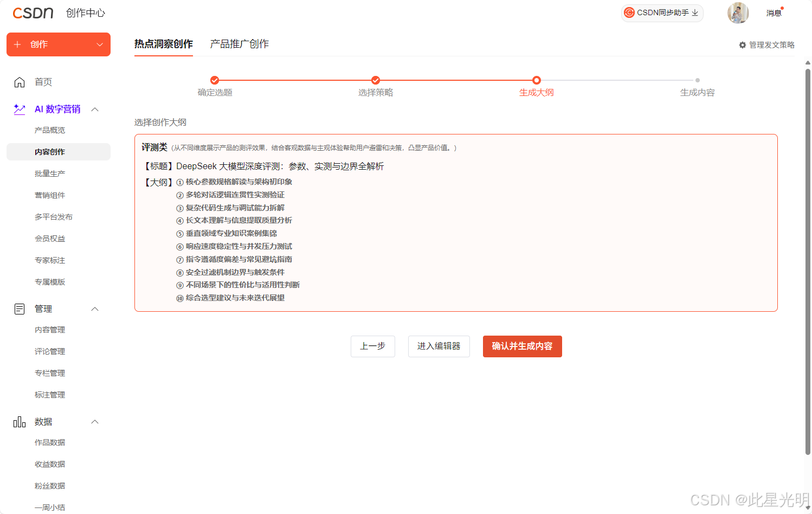This screenshot has width=812, height=514.
Task: Open the user avatar menu
Action: coord(738,12)
